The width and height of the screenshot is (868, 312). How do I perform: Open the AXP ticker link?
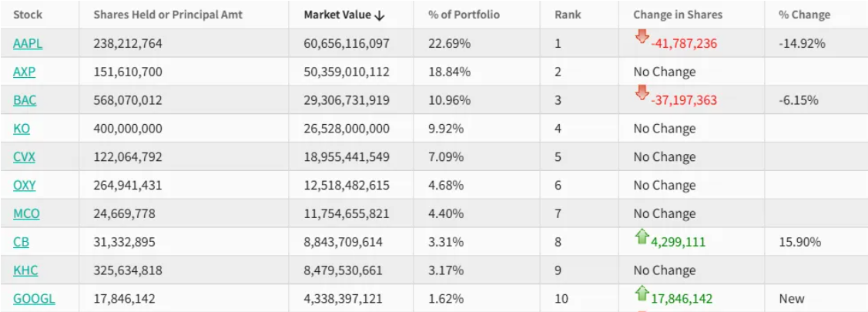(25, 72)
